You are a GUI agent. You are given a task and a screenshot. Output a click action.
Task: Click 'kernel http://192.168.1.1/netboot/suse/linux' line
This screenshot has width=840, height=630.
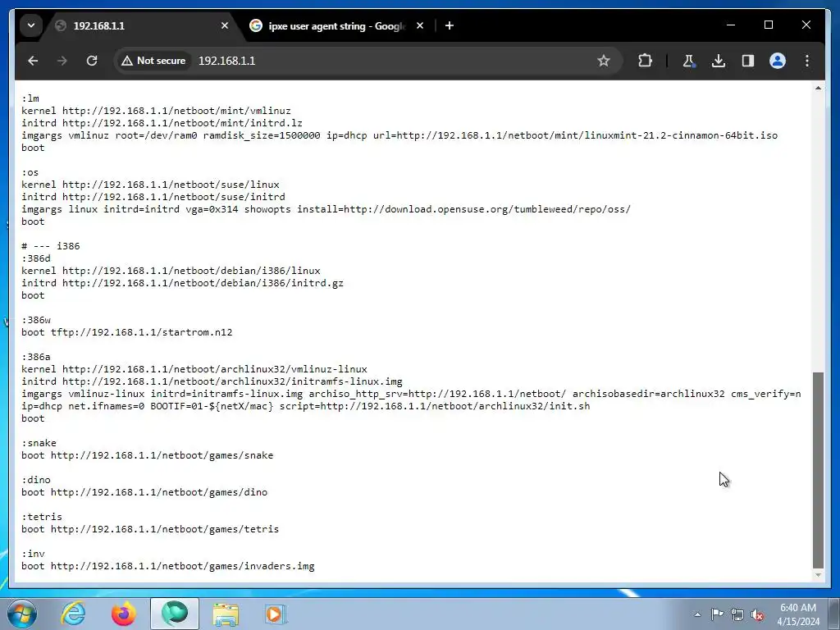(x=150, y=185)
